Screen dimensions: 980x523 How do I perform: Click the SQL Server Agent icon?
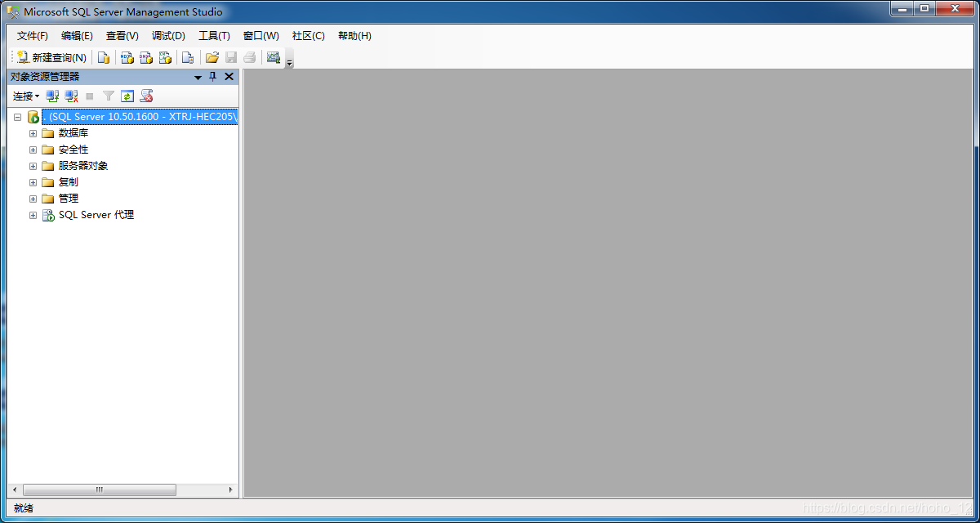click(48, 215)
